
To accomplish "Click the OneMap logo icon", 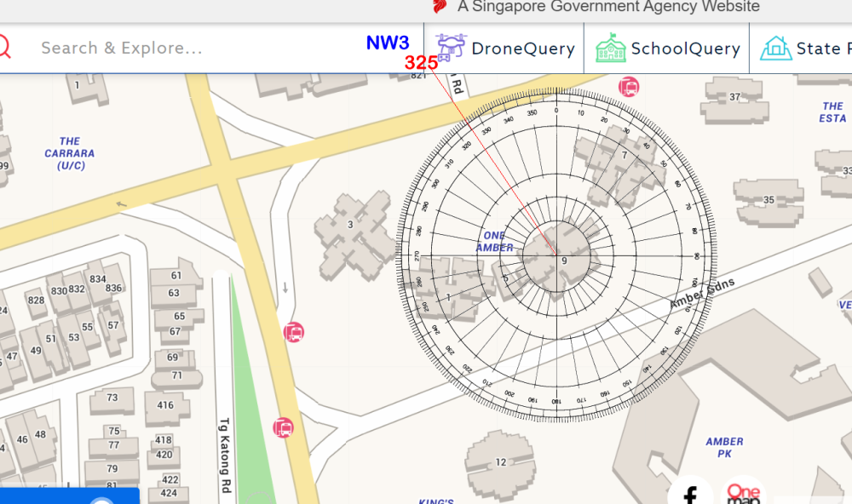I will 744,493.
